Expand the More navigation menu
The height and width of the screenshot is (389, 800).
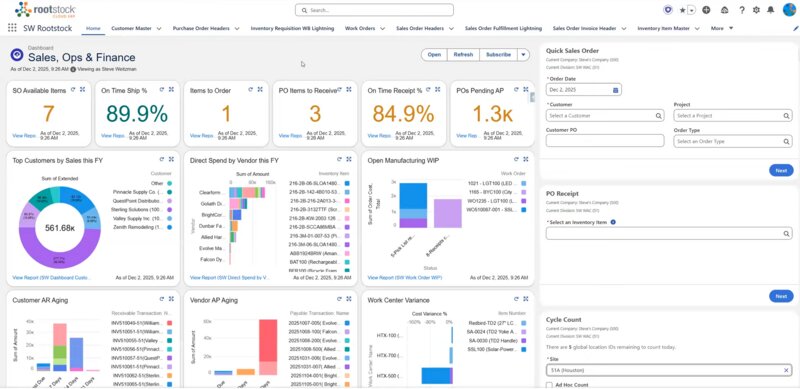(722, 29)
